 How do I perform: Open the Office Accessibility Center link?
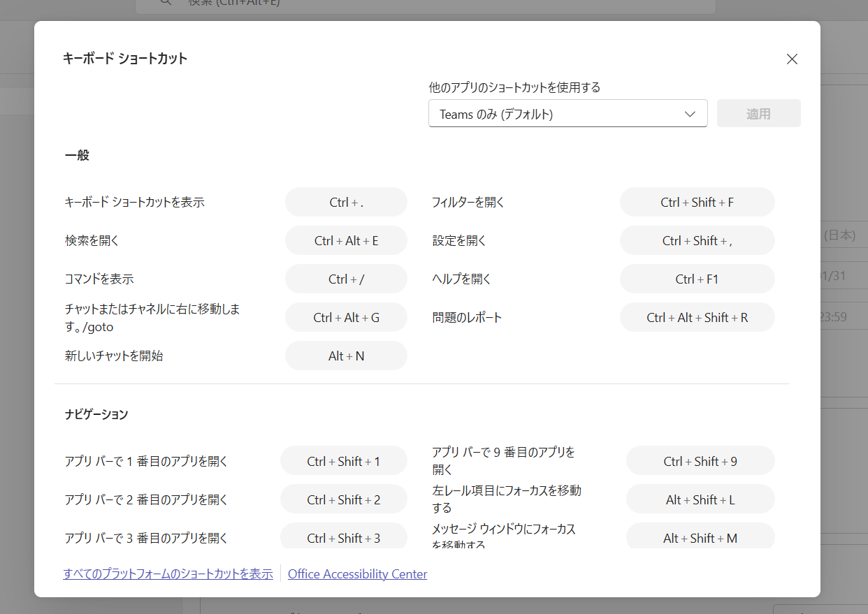tap(357, 574)
